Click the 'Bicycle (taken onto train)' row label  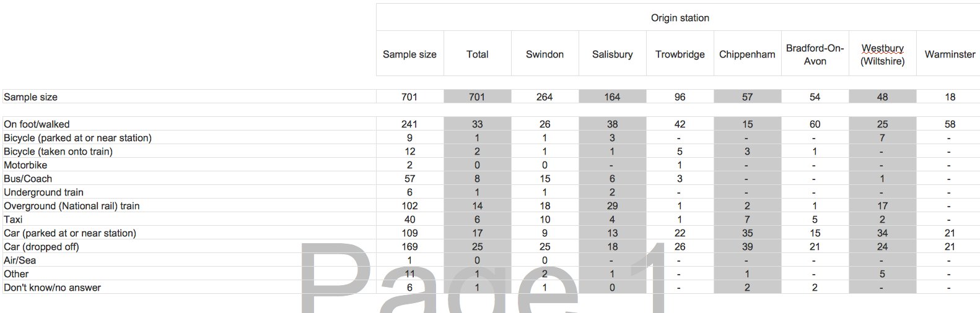pos(58,152)
